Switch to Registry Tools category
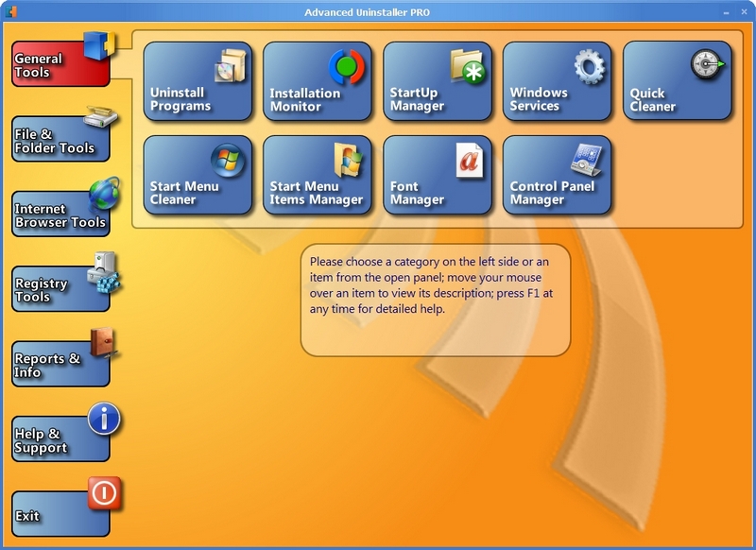Image resolution: width=756 pixels, height=550 pixels. point(60,288)
